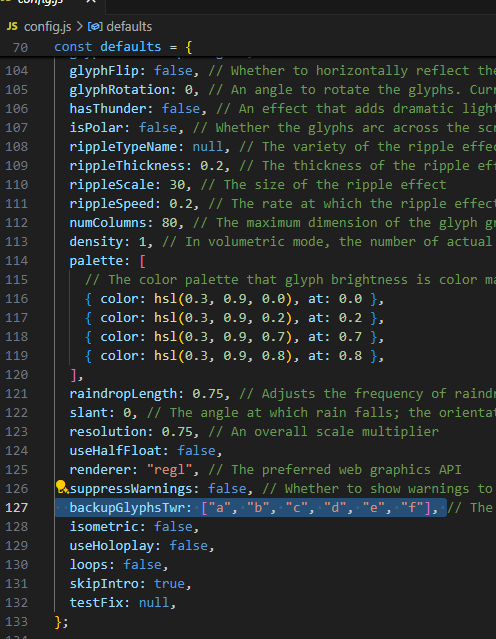496x639 pixels.
Task: Click the JS file icon in breadcrumb
Action: coord(12,26)
